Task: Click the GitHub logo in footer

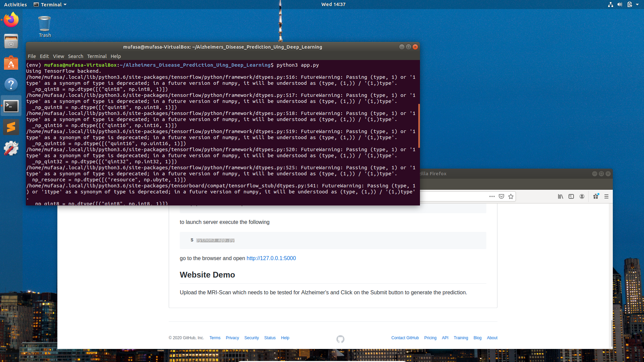Action: pyautogui.click(x=340, y=339)
